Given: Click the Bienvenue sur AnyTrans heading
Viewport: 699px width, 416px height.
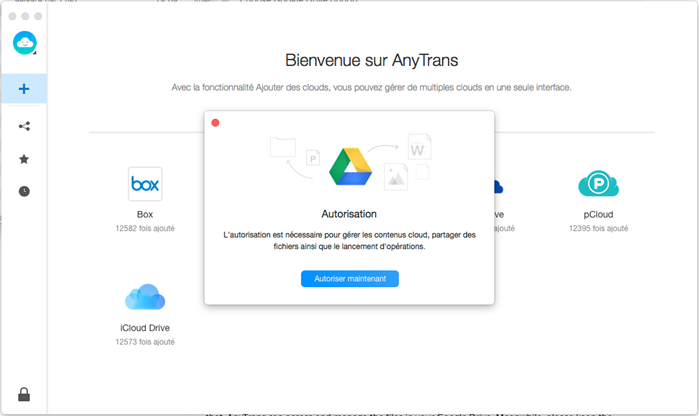Looking at the screenshot, I should [371, 60].
